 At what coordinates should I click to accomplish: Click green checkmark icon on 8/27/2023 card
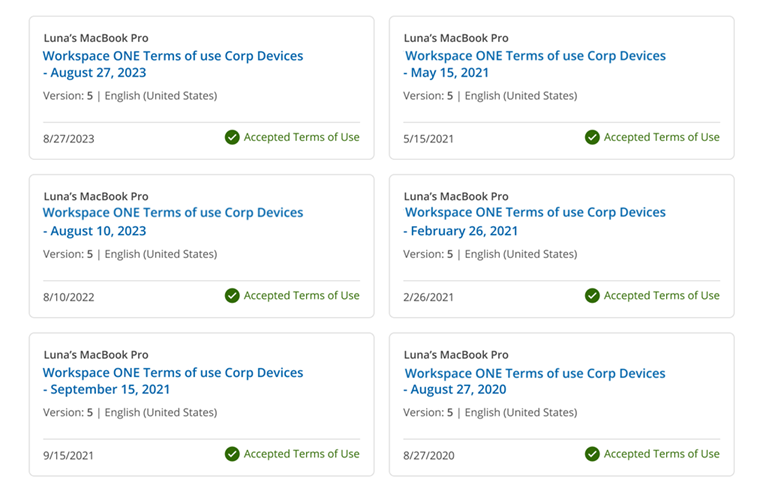(x=232, y=137)
